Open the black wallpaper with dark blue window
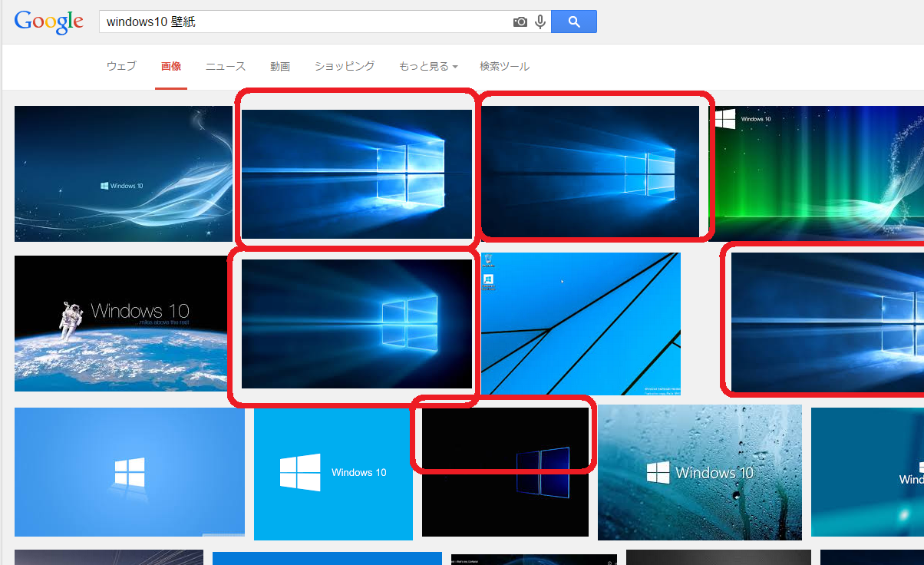924x565 pixels. coord(505,472)
